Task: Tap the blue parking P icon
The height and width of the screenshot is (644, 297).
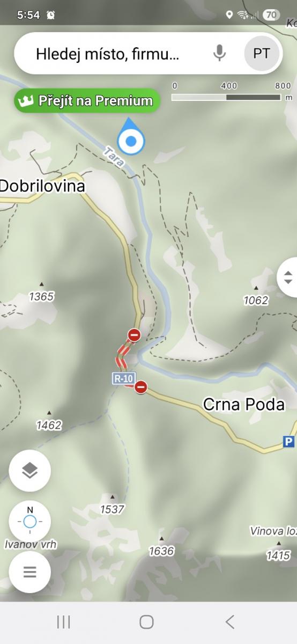Action: 289,442
